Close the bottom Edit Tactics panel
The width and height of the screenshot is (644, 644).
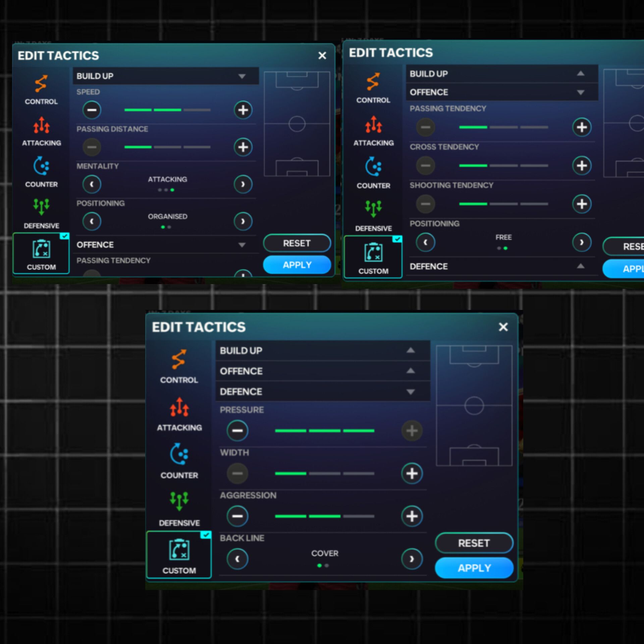click(x=503, y=327)
